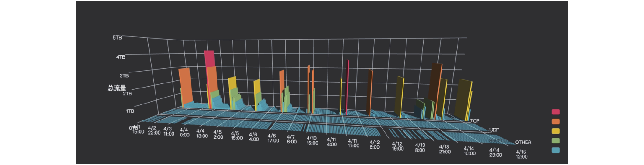The height and width of the screenshot is (165, 644).
Task: Toggle the blue legend color swatch
Action: pyautogui.click(x=555, y=150)
